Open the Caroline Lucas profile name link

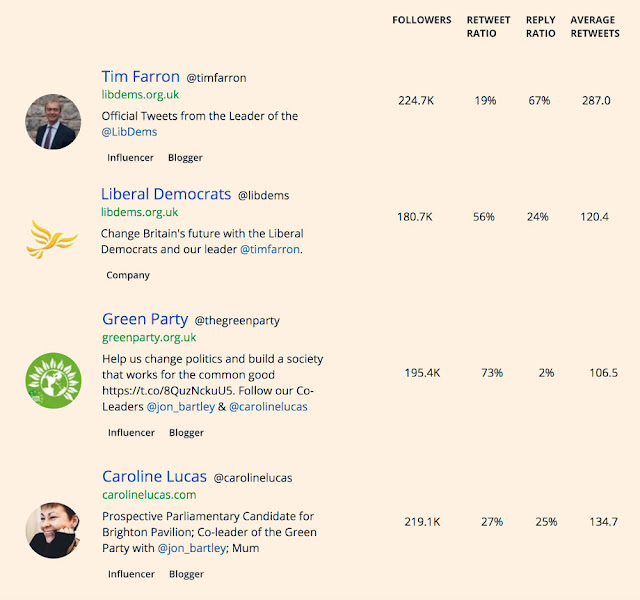[x=154, y=477]
